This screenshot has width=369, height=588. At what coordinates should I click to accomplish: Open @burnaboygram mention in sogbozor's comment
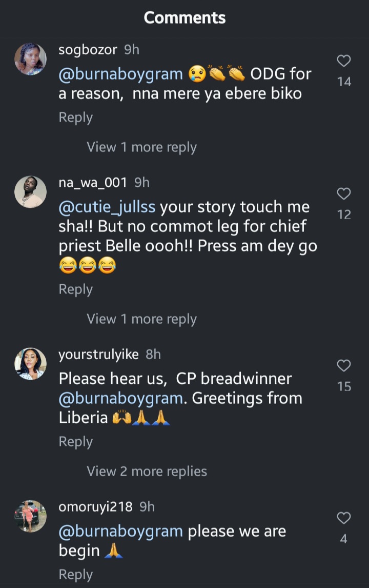120,74
